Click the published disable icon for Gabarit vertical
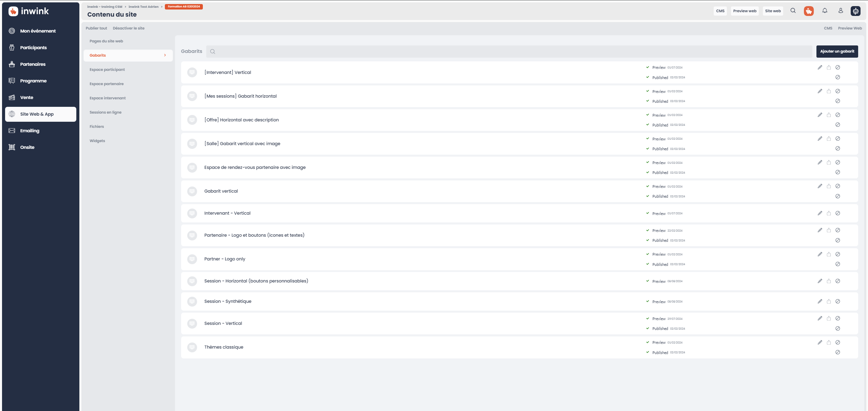This screenshot has width=868, height=411. pos(837,196)
